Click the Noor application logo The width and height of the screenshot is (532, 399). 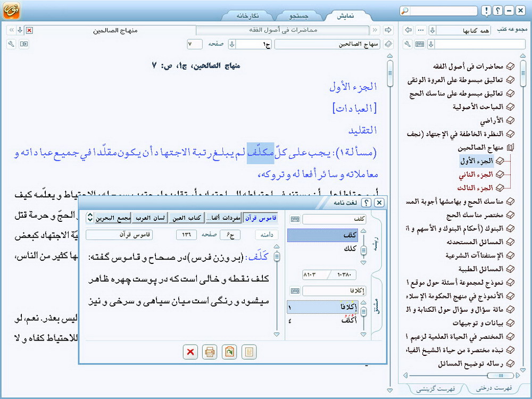(11, 10)
